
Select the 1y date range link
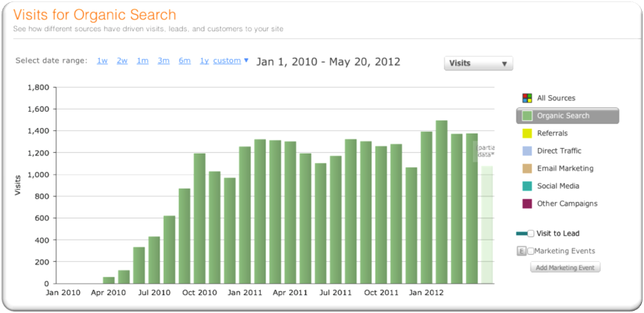[204, 60]
